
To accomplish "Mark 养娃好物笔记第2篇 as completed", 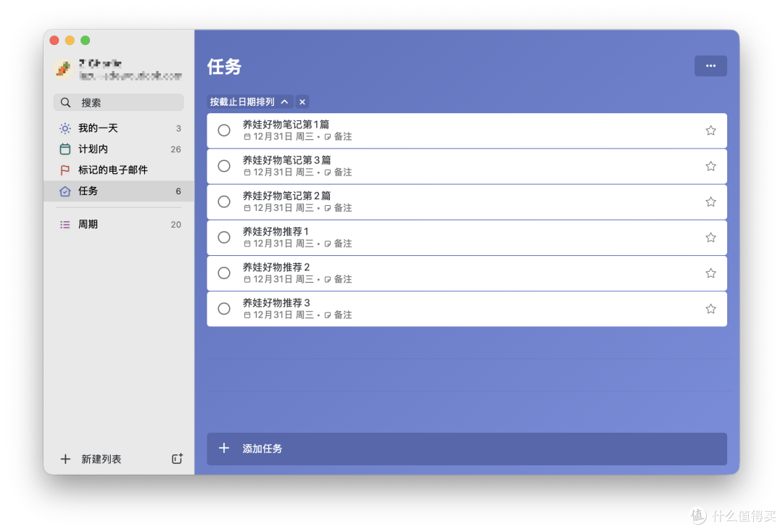I will coord(224,202).
